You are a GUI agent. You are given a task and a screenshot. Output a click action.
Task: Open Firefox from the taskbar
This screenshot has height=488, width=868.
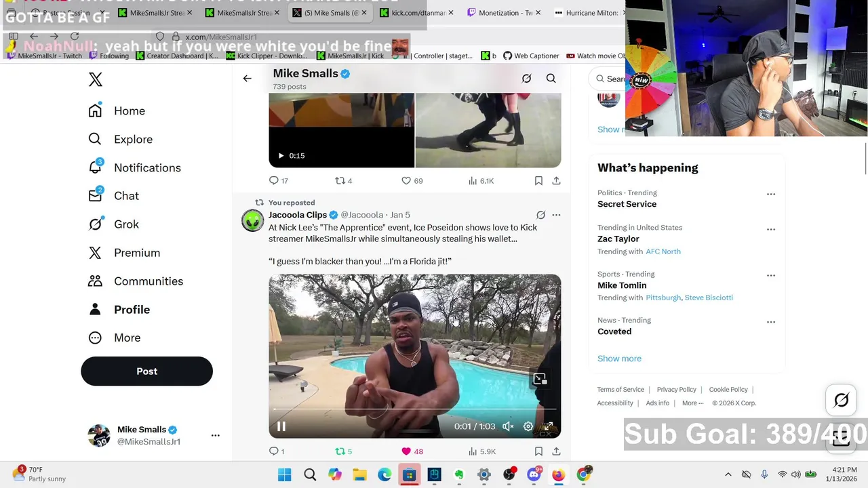[558, 475]
